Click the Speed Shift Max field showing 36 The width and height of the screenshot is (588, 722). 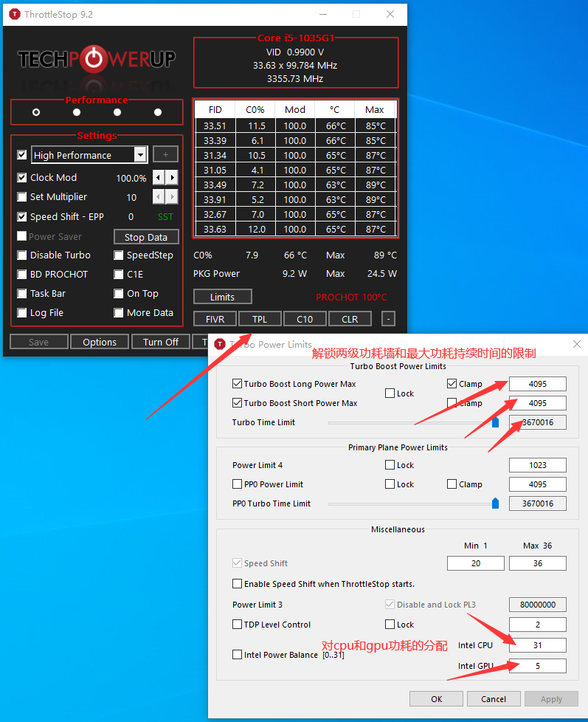537,563
